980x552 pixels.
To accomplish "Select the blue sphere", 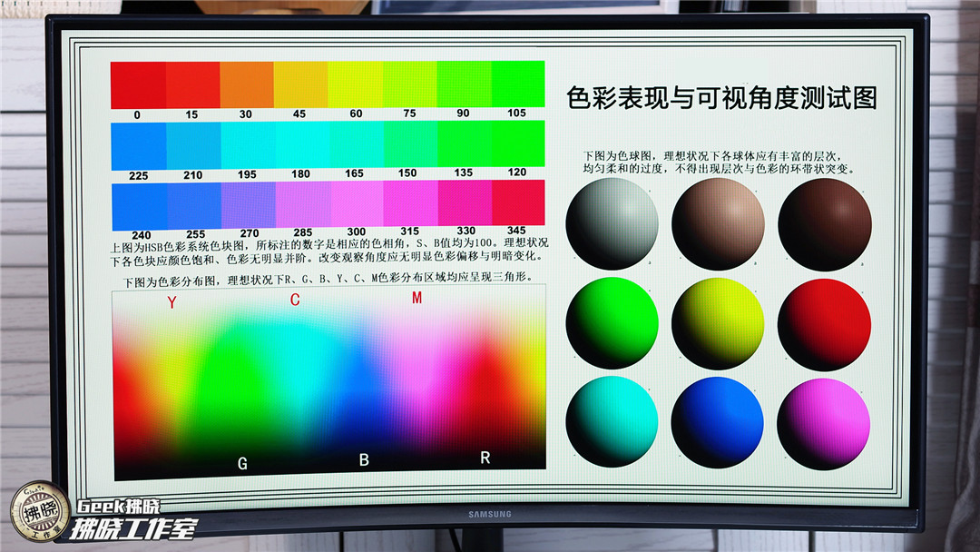I will click(x=718, y=422).
